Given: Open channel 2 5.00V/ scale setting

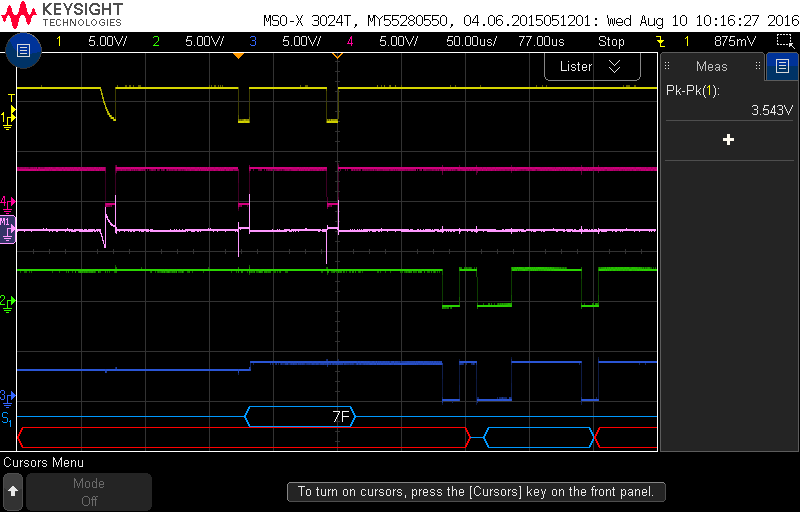Looking at the screenshot, I should pyautogui.click(x=204, y=41).
